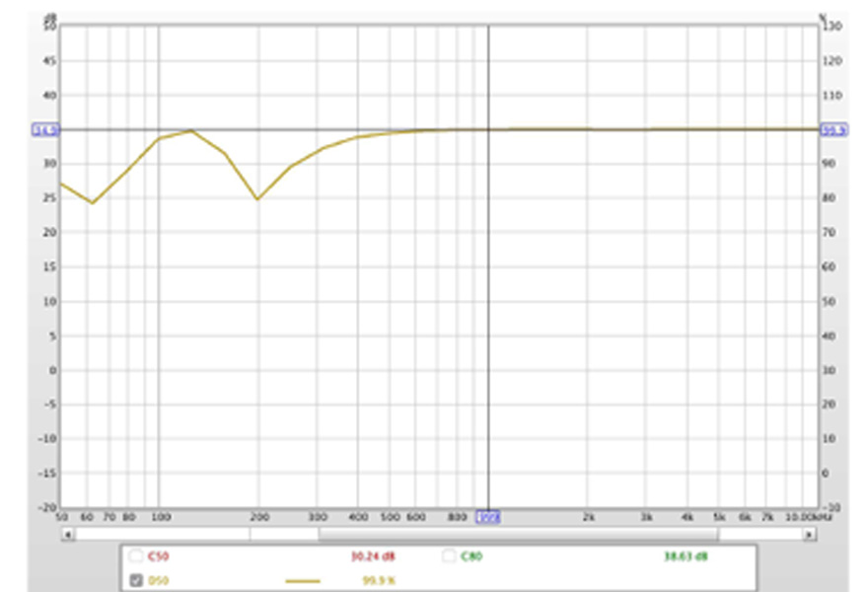Click the D50 curve peak above 100 Hz
Screen dimensions: 868x592
(191, 130)
